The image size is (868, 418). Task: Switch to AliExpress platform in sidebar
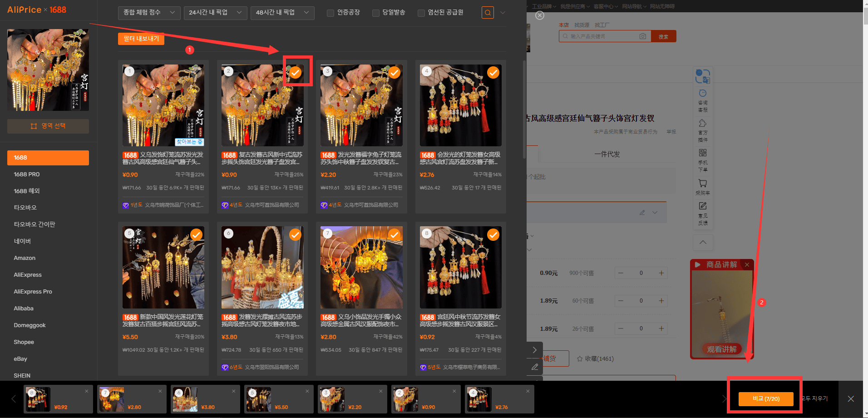click(x=28, y=274)
